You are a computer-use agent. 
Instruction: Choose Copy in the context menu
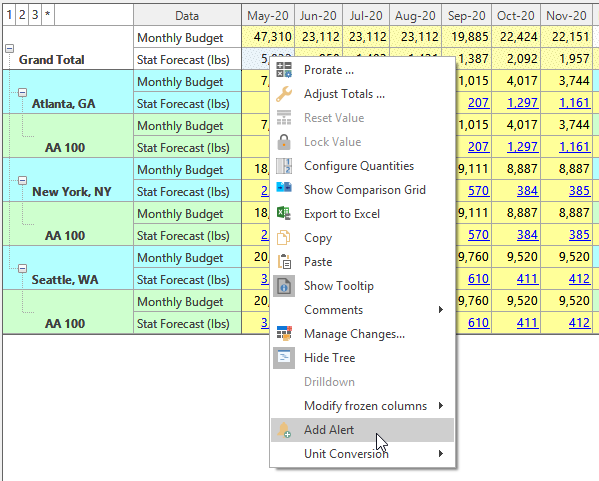pyautogui.click(x=363, y=238)
